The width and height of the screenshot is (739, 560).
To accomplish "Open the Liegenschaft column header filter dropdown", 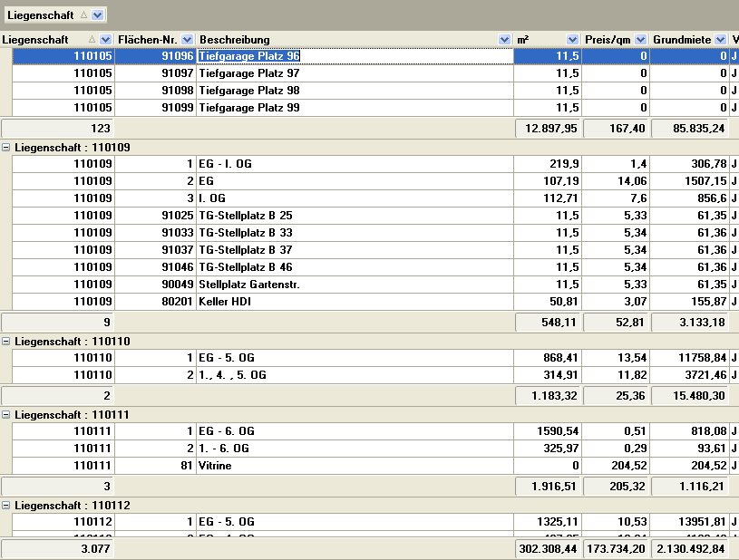I will (x=106, y=40).
